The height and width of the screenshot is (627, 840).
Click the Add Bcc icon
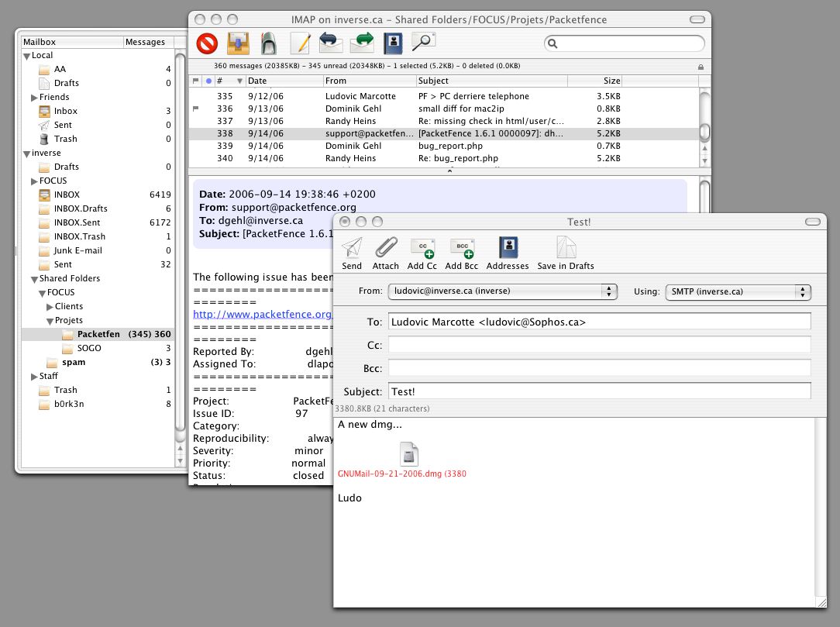tap(462, 249)
